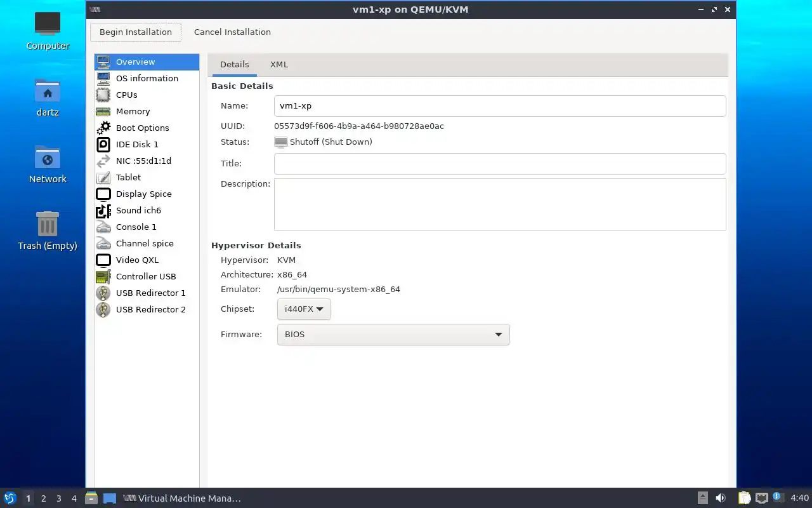Click Begin Installation button

point(136,32)
